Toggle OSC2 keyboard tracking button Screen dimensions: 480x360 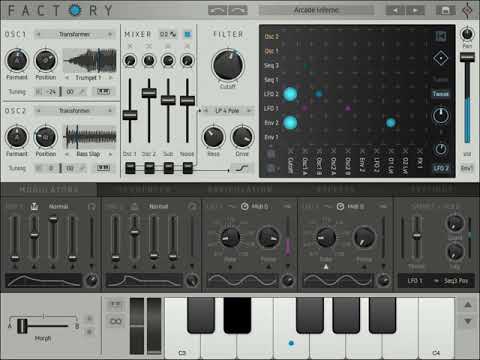[103, 168]
